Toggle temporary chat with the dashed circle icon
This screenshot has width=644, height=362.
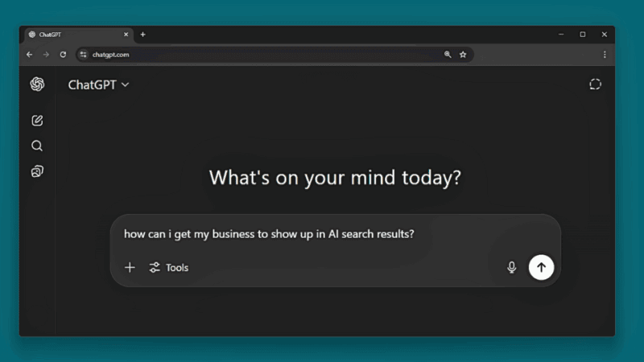pos(595,84)
